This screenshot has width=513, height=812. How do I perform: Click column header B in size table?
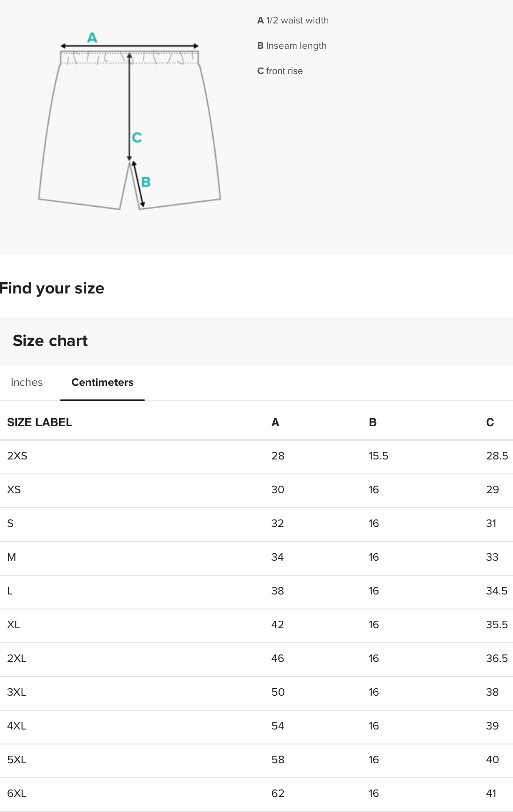(x=373, y=422)
